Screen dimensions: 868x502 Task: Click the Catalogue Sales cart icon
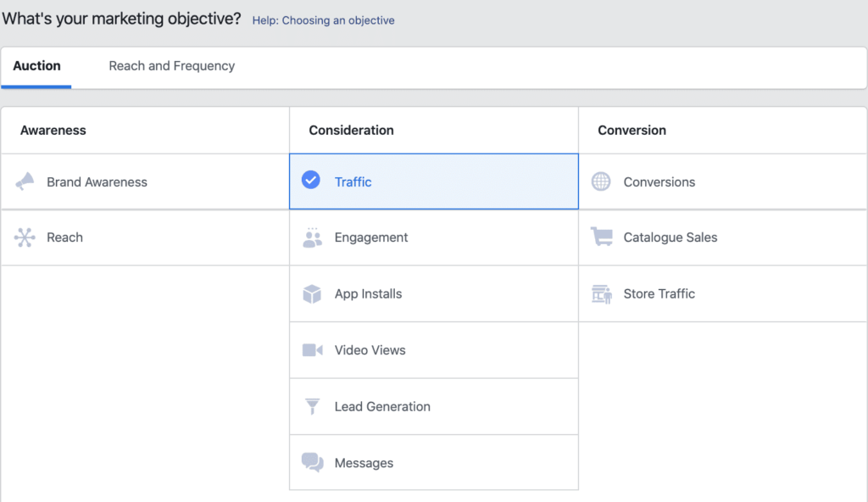[x=601, y=237]
